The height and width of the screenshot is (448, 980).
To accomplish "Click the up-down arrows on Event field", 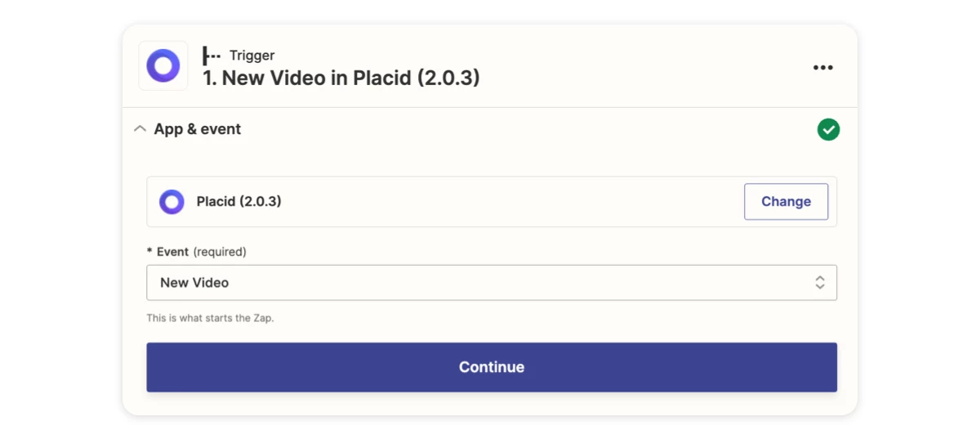I will tap(820, 282).
